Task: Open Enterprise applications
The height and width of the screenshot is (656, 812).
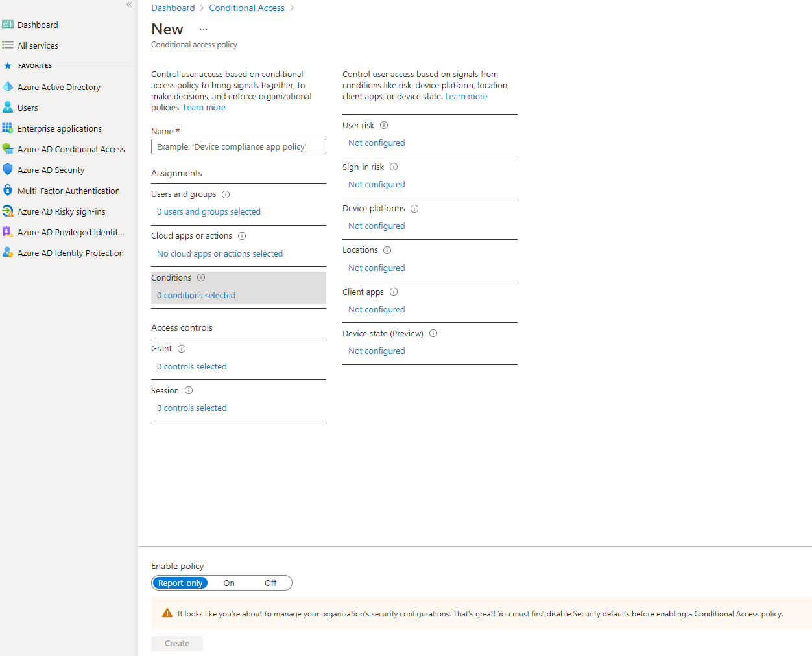Action: tap(59, 128)
